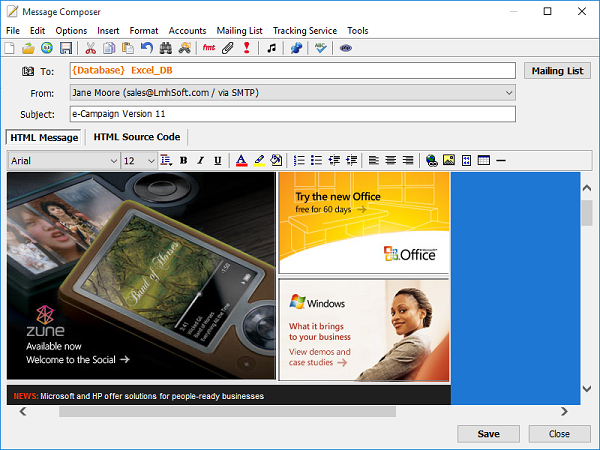Open the Options menu
Image resolution: width=600 pixels, height=450 pixels.
[71, 31]
